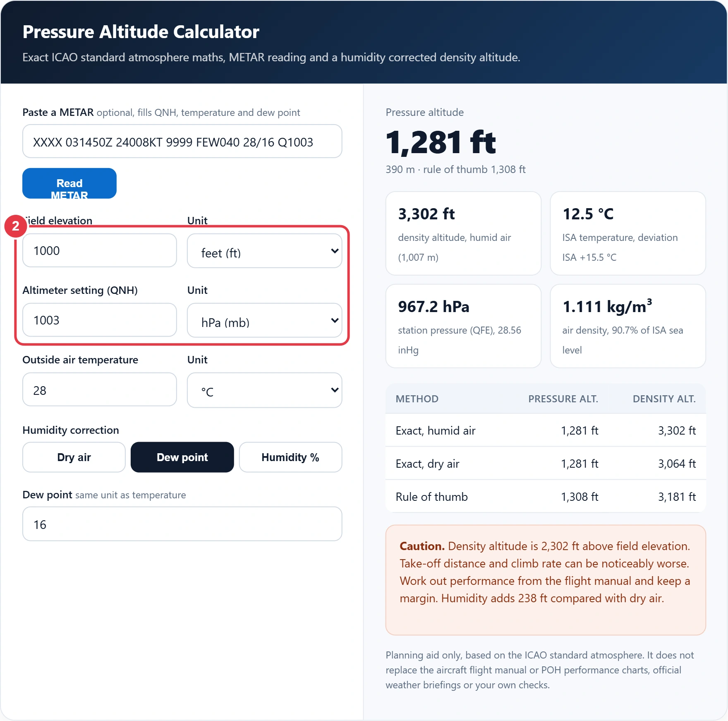
Task: Click the dew point input showing 16
Action: [182, 524]
